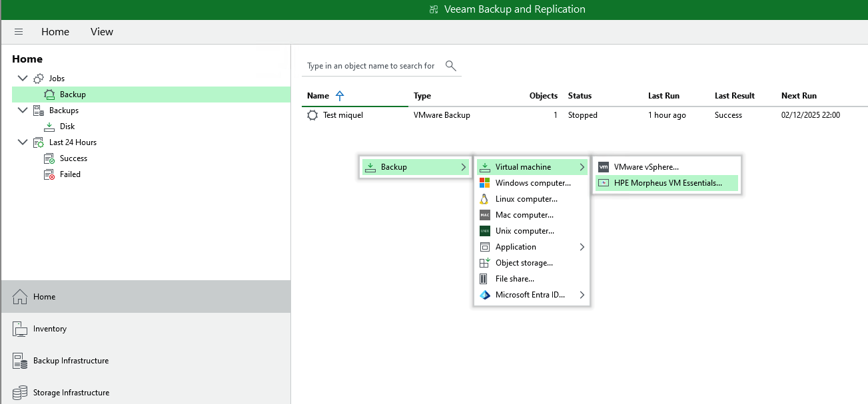
Task: Choose Object storage... menu item
Action: click(x=532, y=263)
